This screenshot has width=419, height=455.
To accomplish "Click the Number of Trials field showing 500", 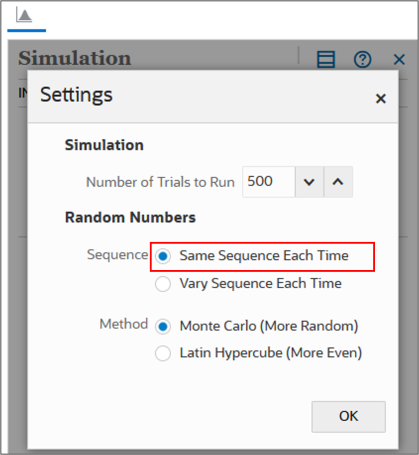I will pos(269,182).
